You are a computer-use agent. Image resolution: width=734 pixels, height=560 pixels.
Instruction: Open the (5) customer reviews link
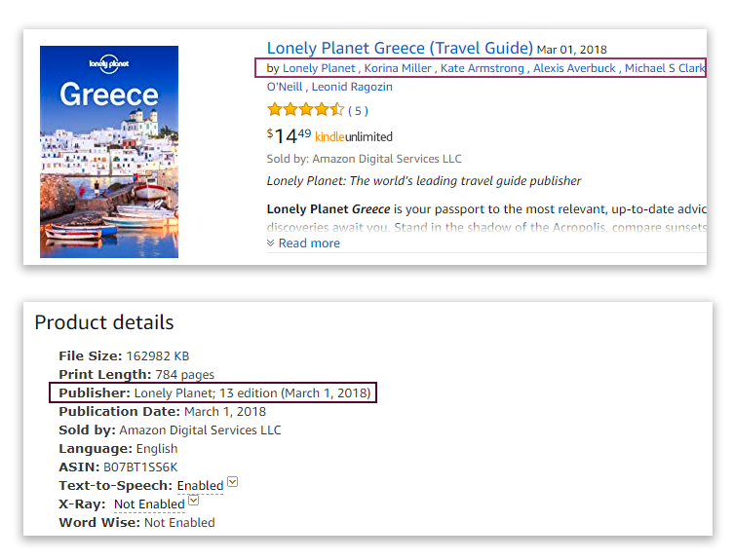click(359, 111)
